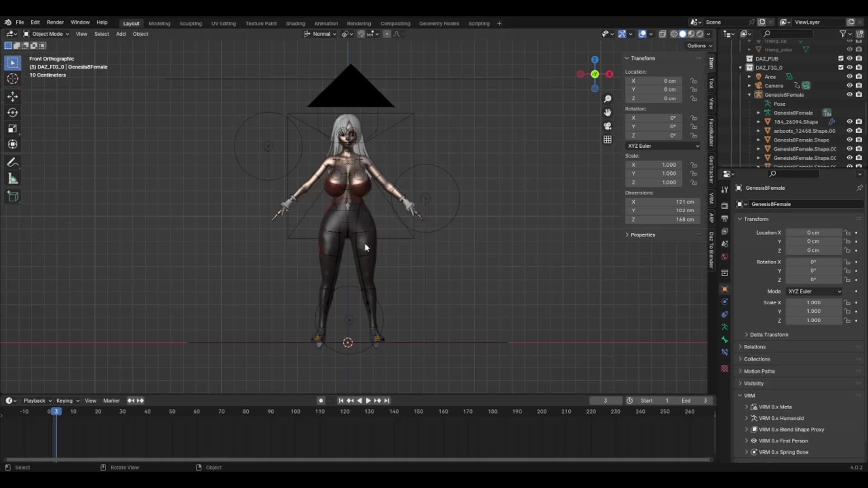Screen dimensions: 868x488
Task: Uncheck the DAZ_FIG_0 collection checkbox
Action: pos(840,67)
